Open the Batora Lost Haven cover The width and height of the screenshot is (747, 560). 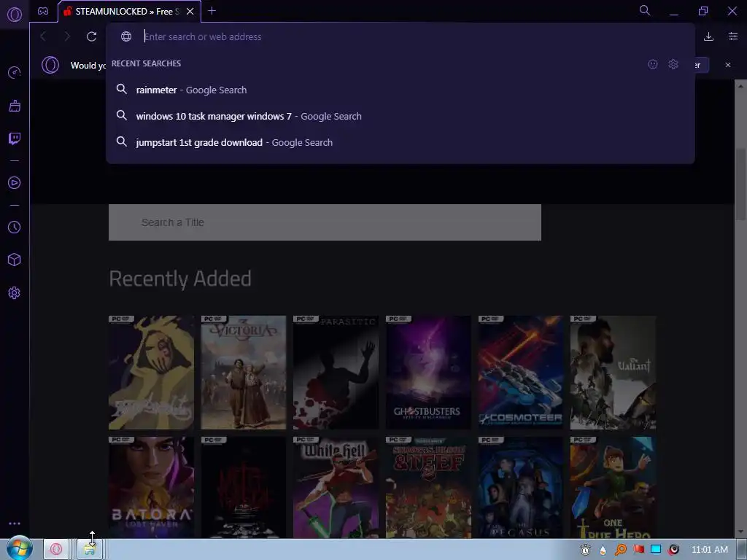151,487
